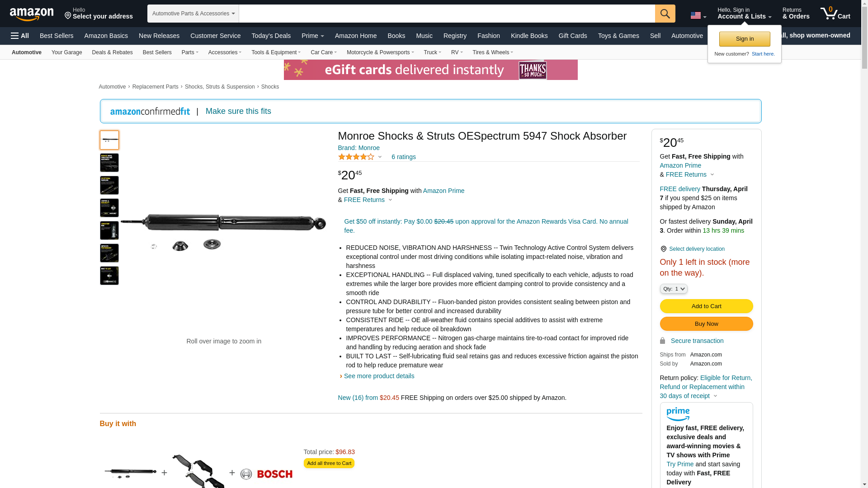Open the star rating popover

pos(360,157)
